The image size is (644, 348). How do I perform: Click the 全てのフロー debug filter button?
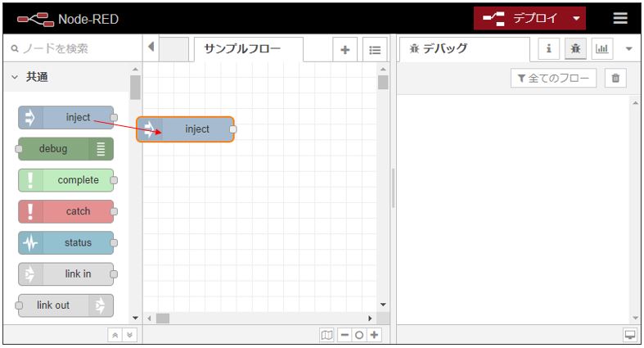pos(553,78)
